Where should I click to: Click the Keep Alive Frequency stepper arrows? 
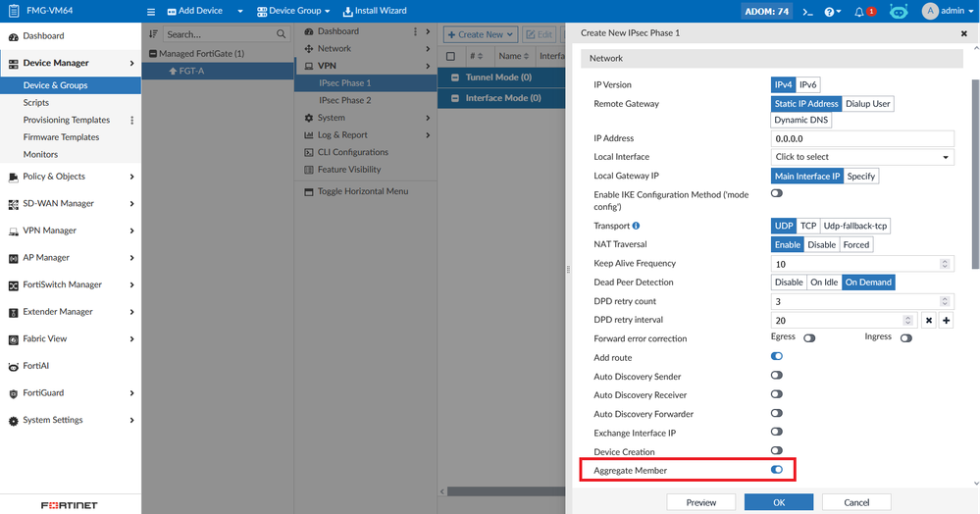tap(945, 264)
